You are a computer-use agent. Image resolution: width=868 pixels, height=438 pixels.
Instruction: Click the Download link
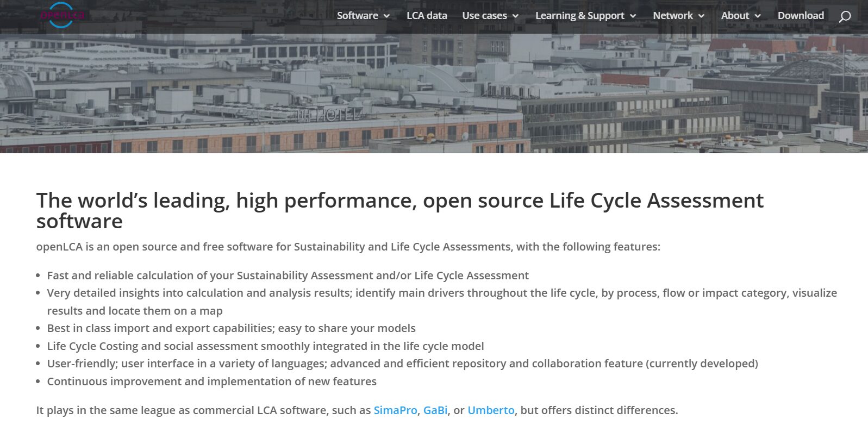click(x=801, y=15)
